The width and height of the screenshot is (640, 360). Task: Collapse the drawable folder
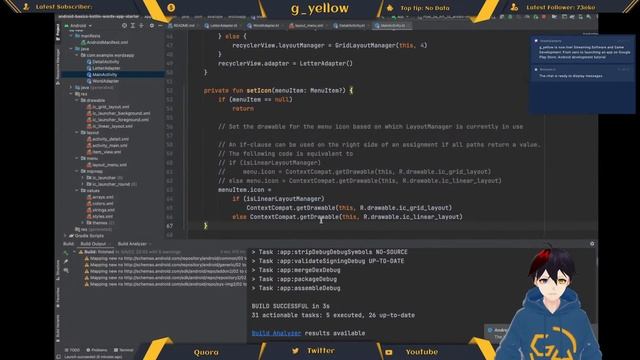(x=77, y=100)
